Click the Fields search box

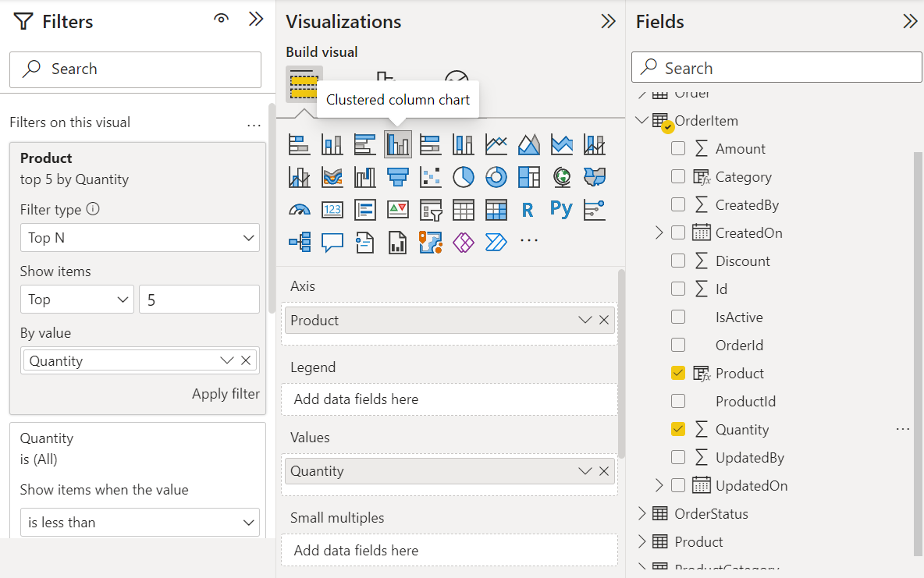point(777,68)
